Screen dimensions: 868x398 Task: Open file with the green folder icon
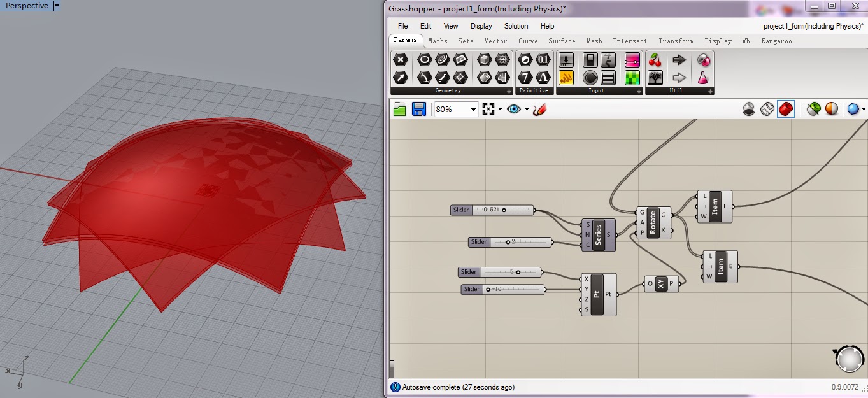point(400,109)
